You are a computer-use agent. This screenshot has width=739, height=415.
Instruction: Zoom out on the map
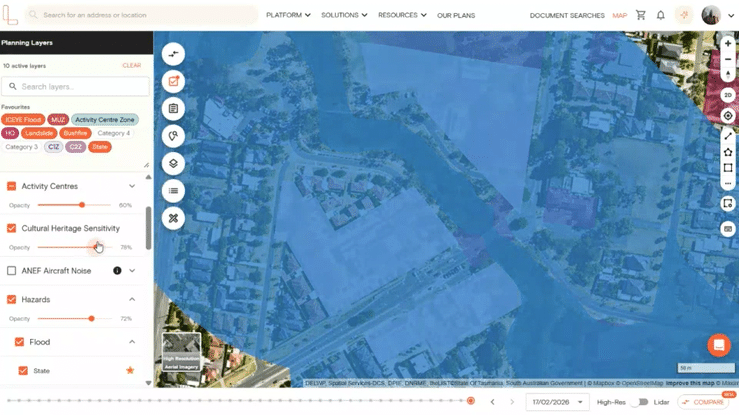click(x=728, y=59)
